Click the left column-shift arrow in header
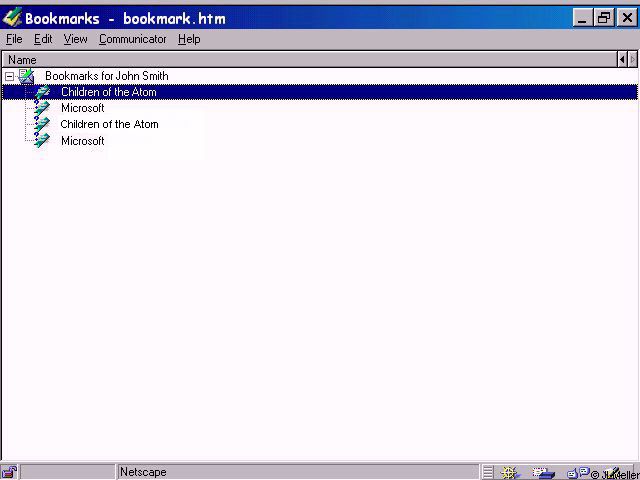The height and width of the screenshot is (480, 640). 622,60
